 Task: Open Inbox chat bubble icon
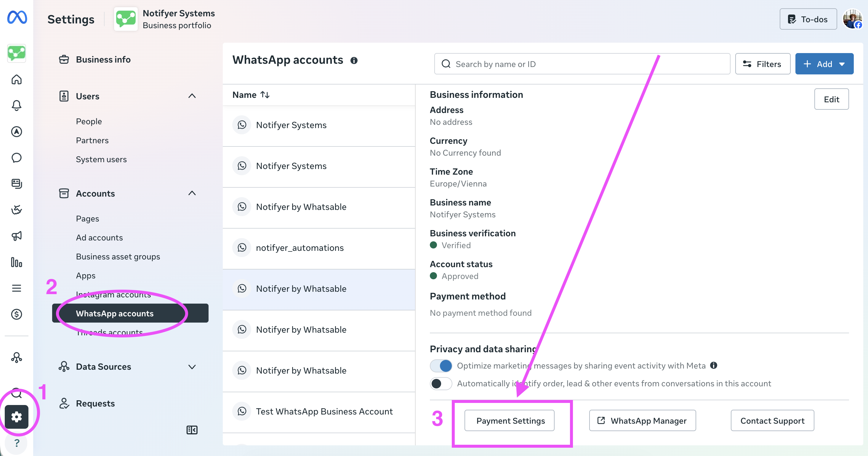click(17, 157)
